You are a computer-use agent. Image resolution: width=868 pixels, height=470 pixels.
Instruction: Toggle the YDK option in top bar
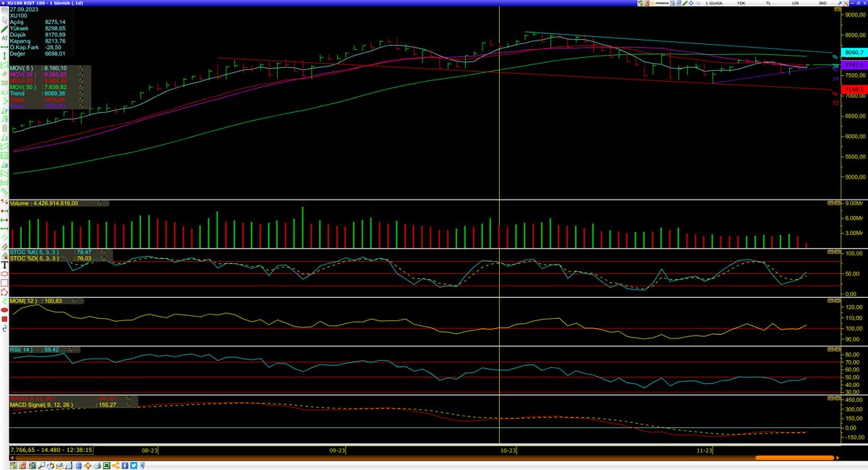coord(741,4)
